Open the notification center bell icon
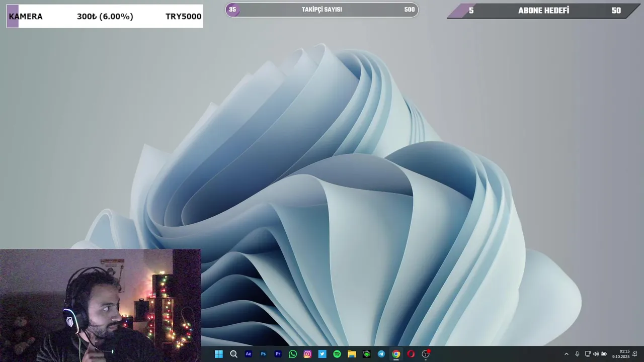This screenshot has width=644, height=362. [x=635, y=354]
